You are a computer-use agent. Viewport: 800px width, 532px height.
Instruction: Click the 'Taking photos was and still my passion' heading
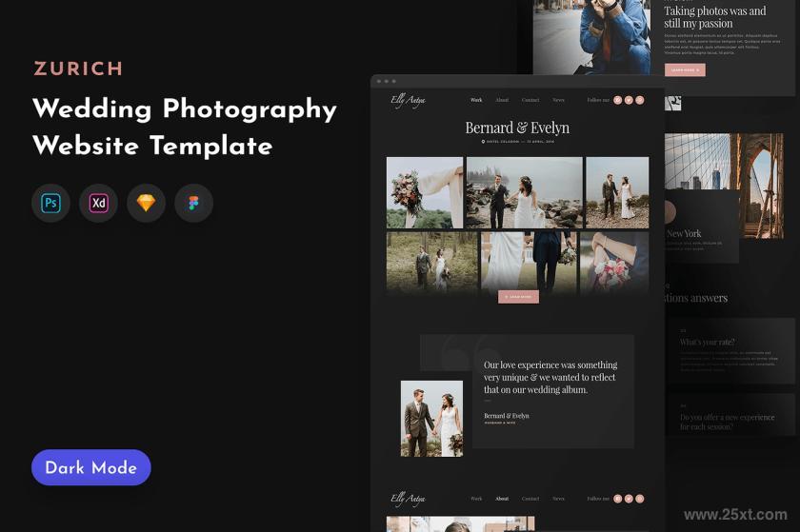click(715, 17)
